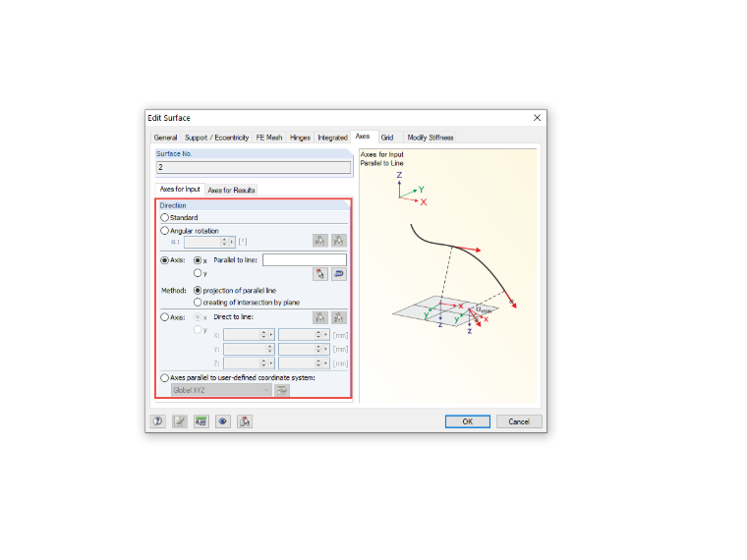The image size is (747, 560).
Task: Open side arrow menu of second X field
Action: click(x=326, y=335)
